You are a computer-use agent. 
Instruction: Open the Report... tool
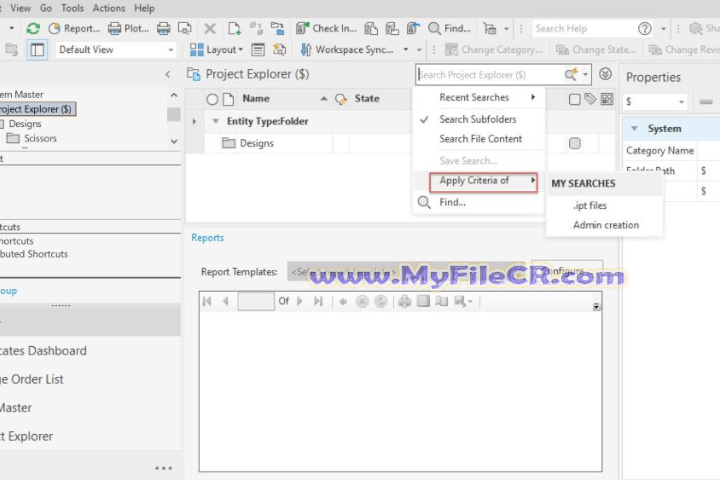tap(74, 28)
